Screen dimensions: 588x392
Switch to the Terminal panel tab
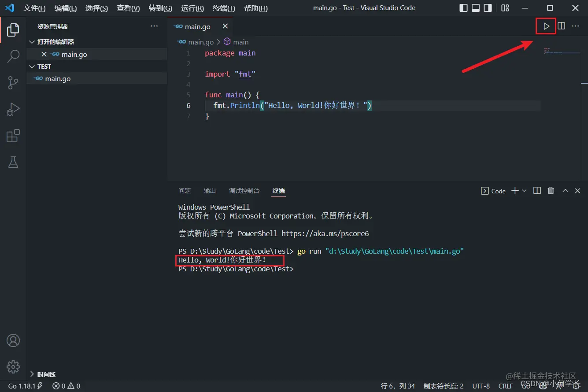tap(278, 191)
